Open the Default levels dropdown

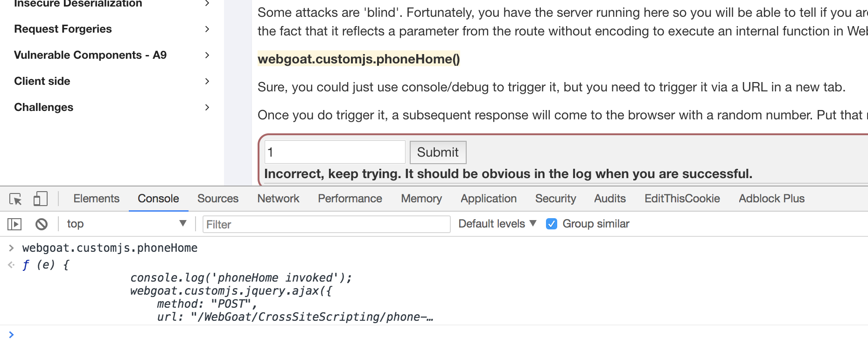497,224
